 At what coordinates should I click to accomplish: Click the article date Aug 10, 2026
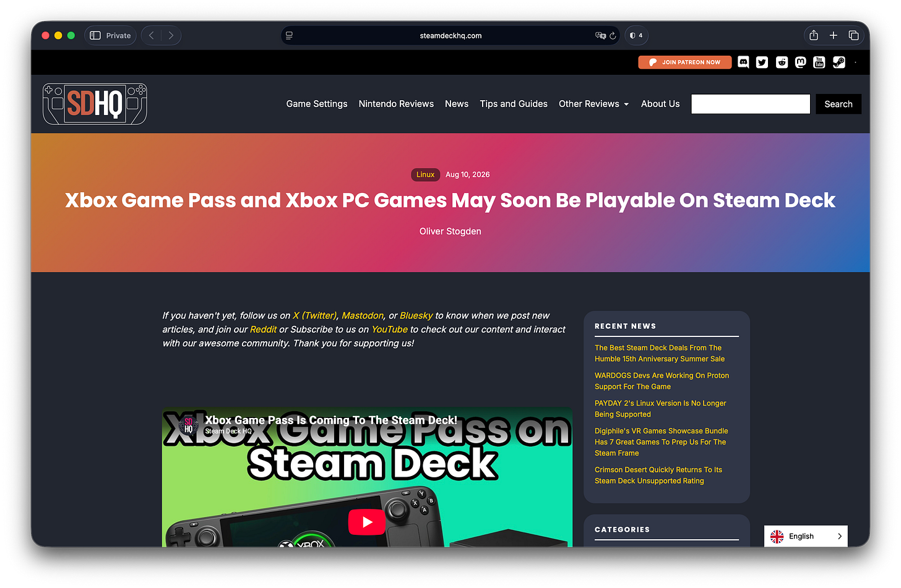click(468, 174)
